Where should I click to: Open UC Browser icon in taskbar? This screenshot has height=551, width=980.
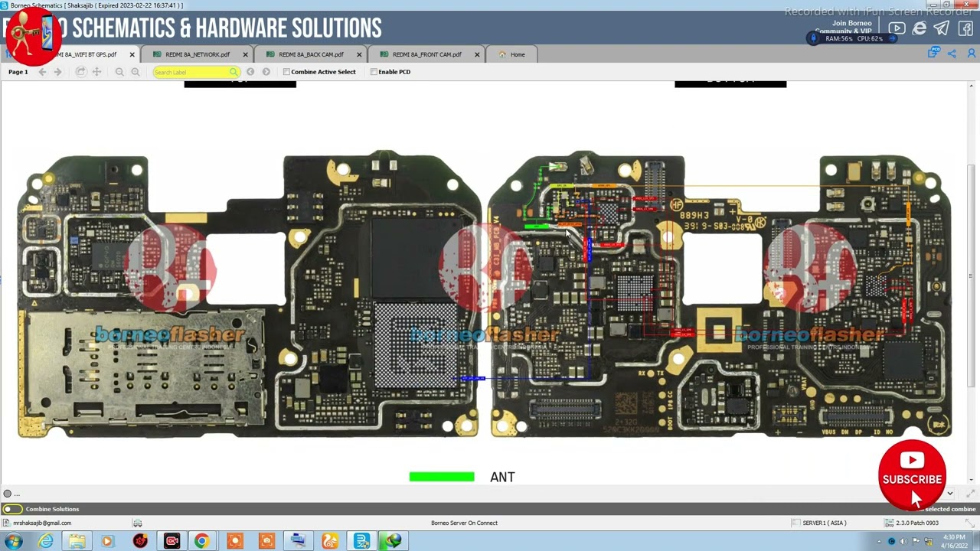pyautogui.click(x=330, y=541)
